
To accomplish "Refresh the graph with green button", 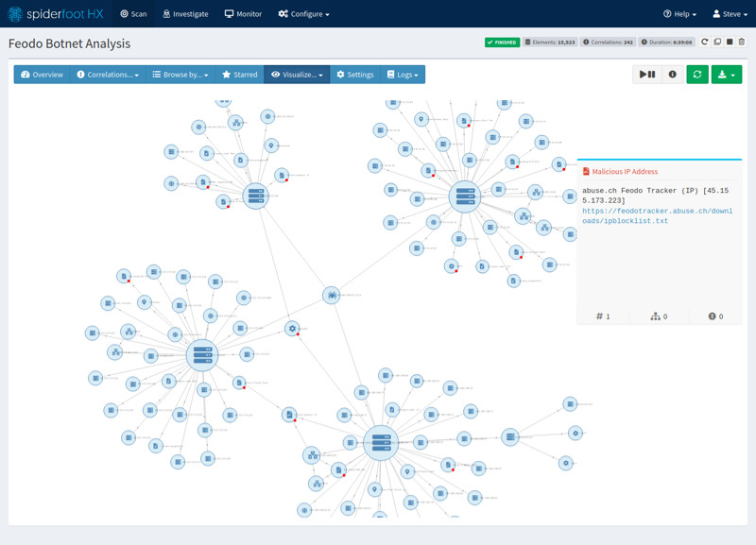I will click(x=697, y=75).
